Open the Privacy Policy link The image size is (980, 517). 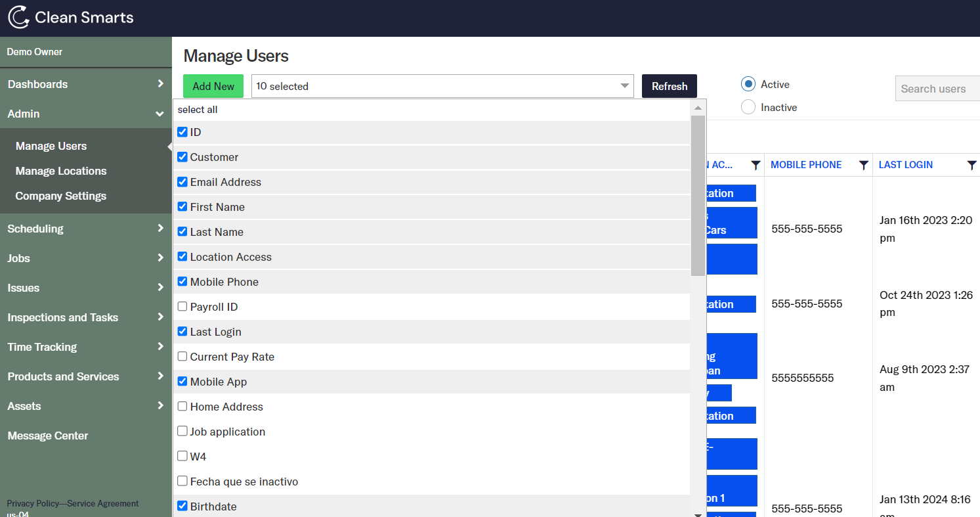coord(33,504)
